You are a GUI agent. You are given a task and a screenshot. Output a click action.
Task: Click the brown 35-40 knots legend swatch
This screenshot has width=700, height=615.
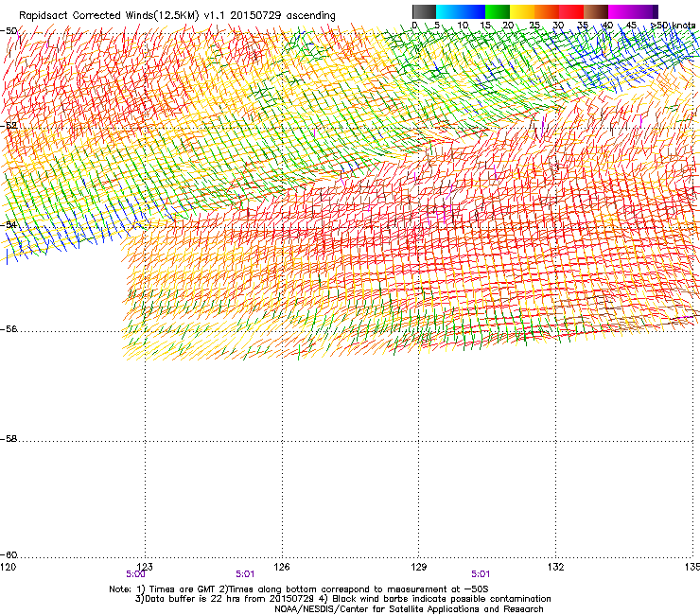[x=596, y=11]
